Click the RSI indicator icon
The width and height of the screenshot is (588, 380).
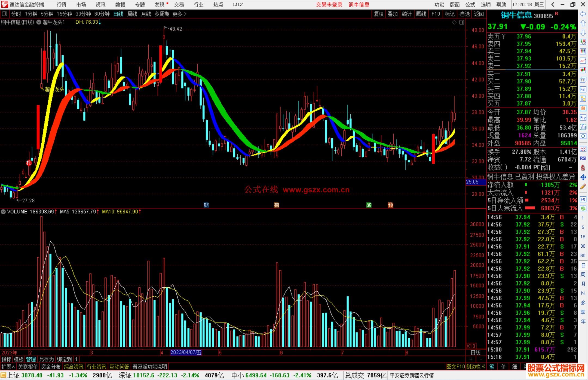[583, 158]
